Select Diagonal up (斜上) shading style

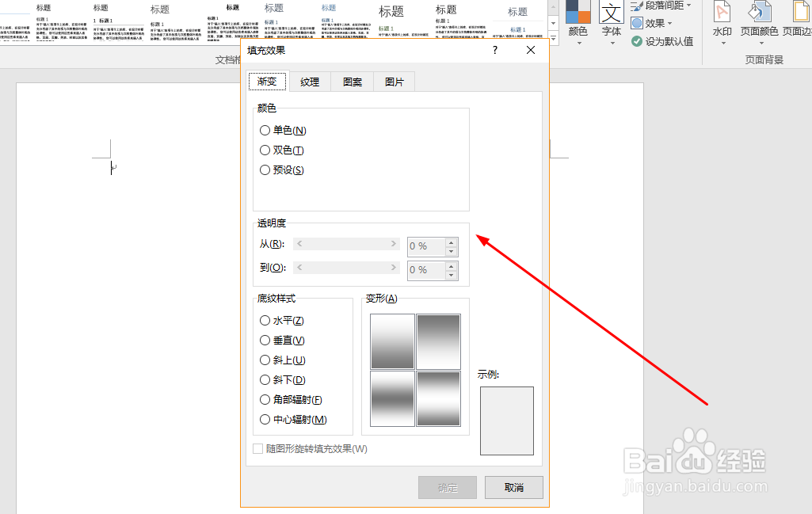[282, 360]
